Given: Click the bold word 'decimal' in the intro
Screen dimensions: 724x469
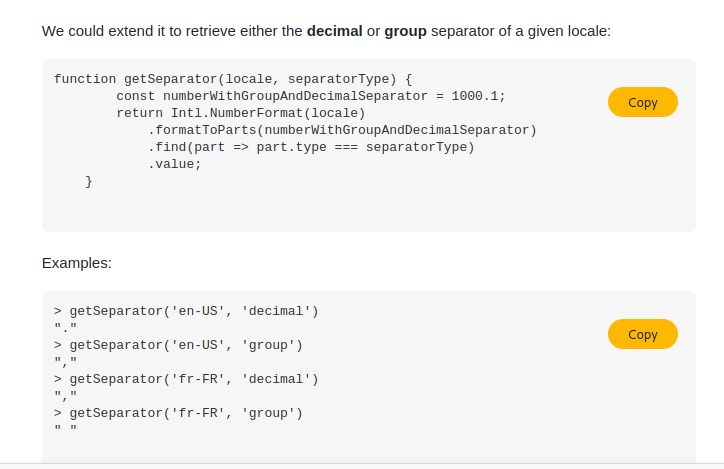Looking at the screenshot, I should click(334, 31).
